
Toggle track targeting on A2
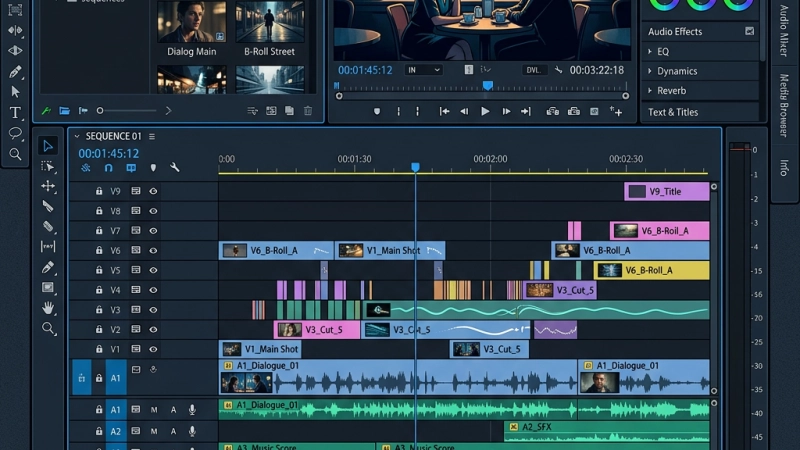click(116, 432)
